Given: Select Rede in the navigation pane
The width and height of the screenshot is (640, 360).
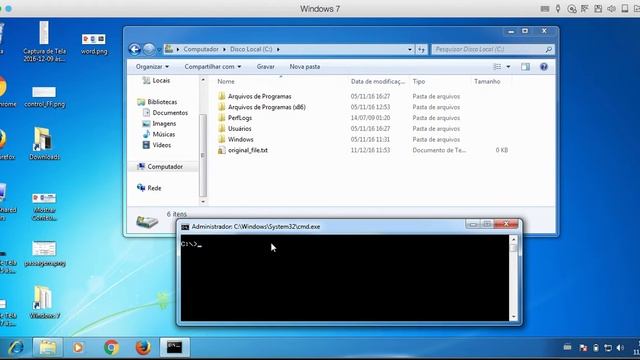Looking at the screenshot, I should tap(154, 188).
